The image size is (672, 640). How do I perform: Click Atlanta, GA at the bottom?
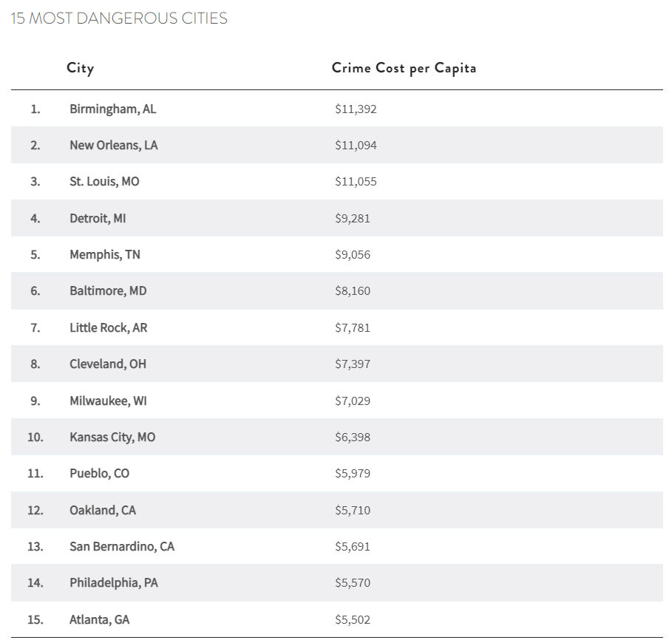pyautogui.click(x=99, y=620)
